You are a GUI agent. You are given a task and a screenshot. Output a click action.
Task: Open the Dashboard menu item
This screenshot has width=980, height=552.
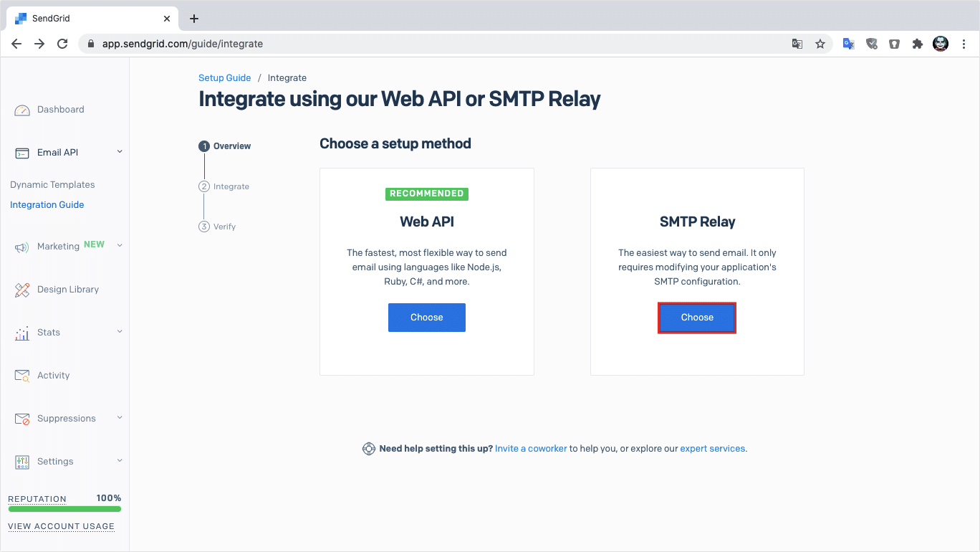(x=61, y=110)
